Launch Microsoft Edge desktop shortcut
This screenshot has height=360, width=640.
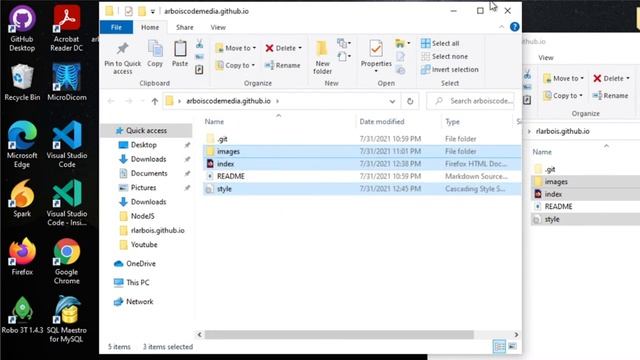pyautogui.click(x=22, y=144)
